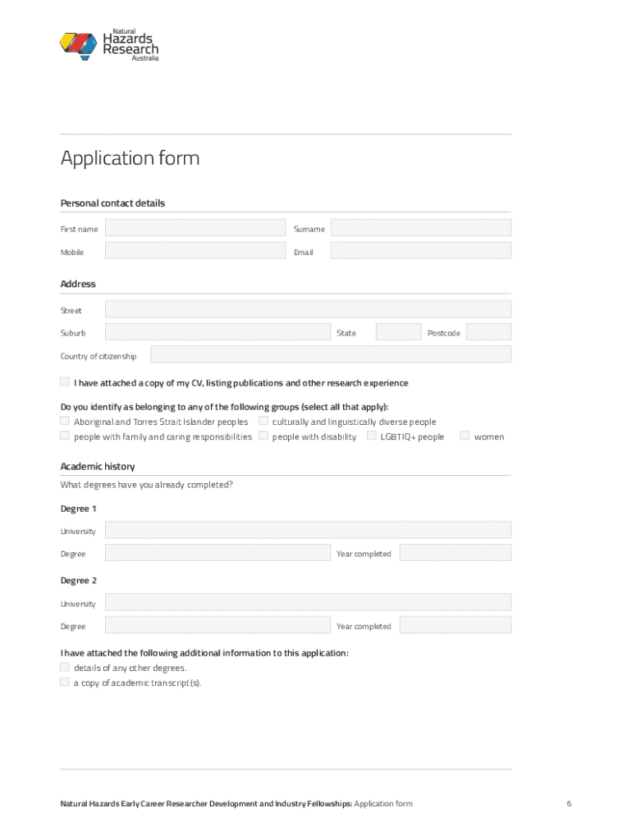
Task: Click the State field
Action: click(398, 332)
